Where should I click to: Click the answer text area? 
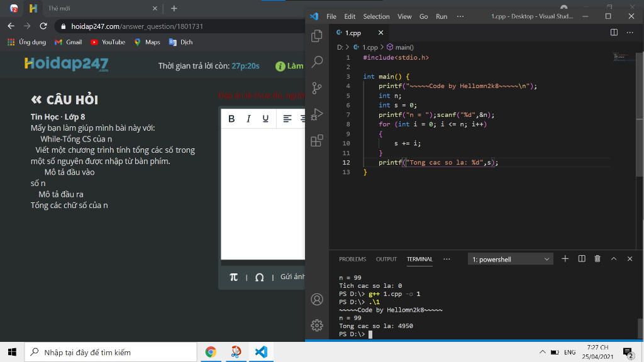click(263, 194)
